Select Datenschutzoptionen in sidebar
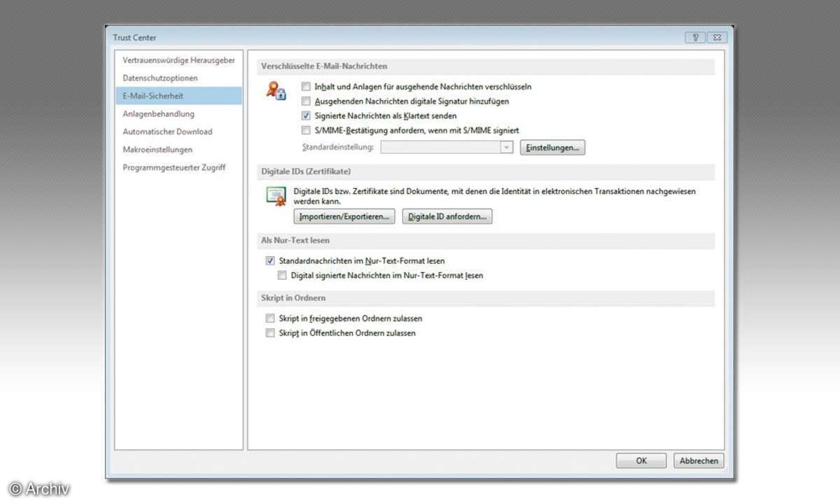The height and width of the screenshot is (504, 840). click(x=179, y=78)
